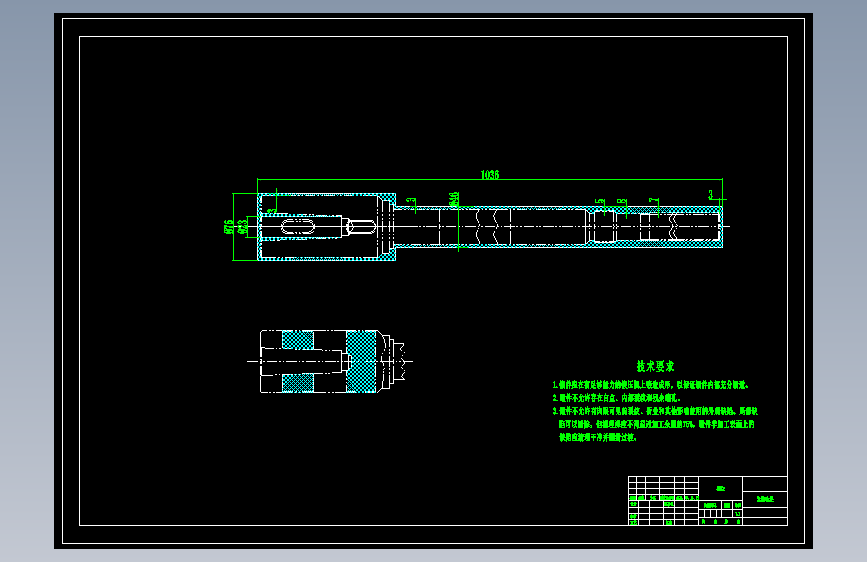Click the lower detail section view

coord(330,362)
